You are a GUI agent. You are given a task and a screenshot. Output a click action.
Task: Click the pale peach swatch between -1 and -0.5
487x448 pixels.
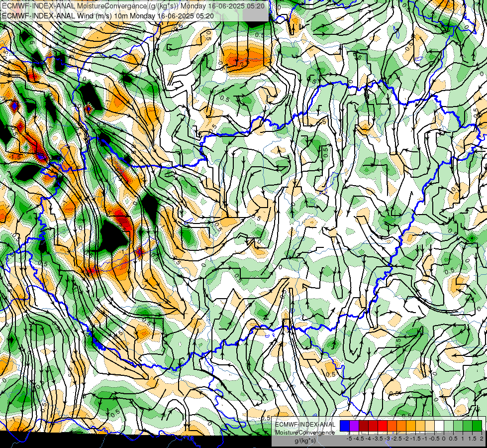tap(430, 426)
